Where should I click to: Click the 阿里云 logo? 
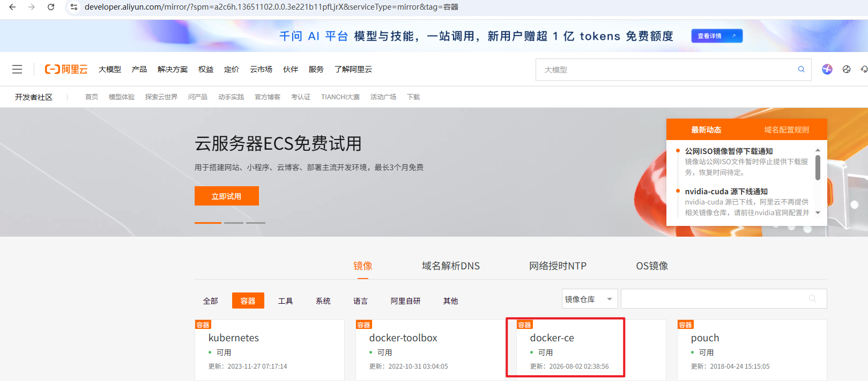pyautogui.click(x=66, y=69)
